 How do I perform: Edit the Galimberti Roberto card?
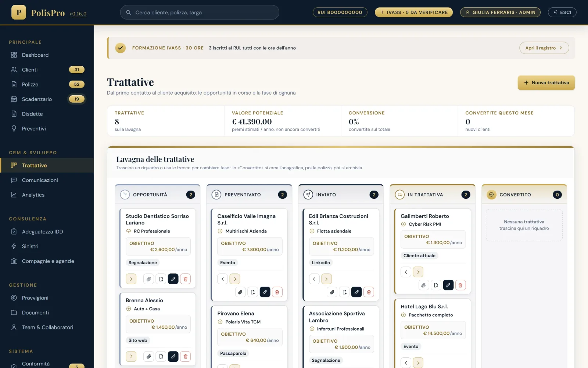448,285
